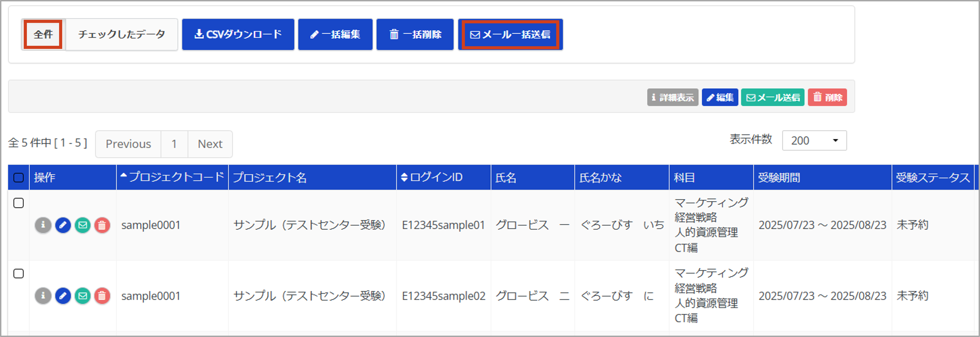Click the 表示件数 label
The height and width of the screenshot is (337, 980).
(x=751, y=139)
